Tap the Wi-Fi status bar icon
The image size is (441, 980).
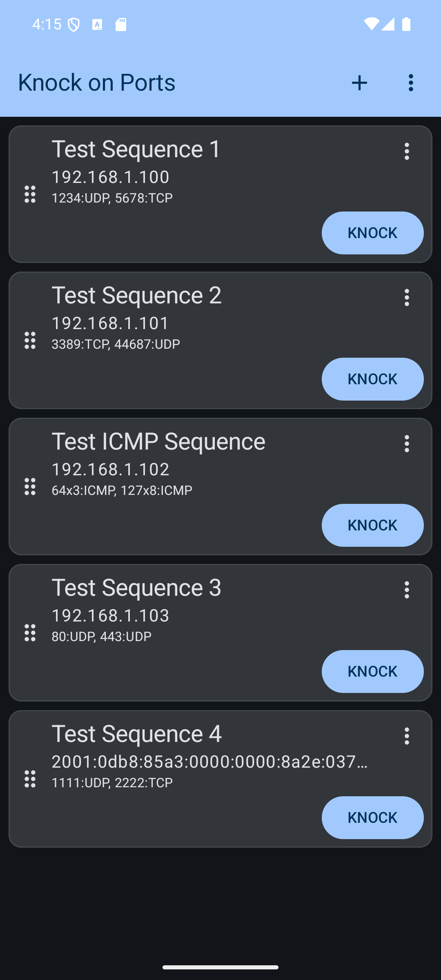click(371, 24)
